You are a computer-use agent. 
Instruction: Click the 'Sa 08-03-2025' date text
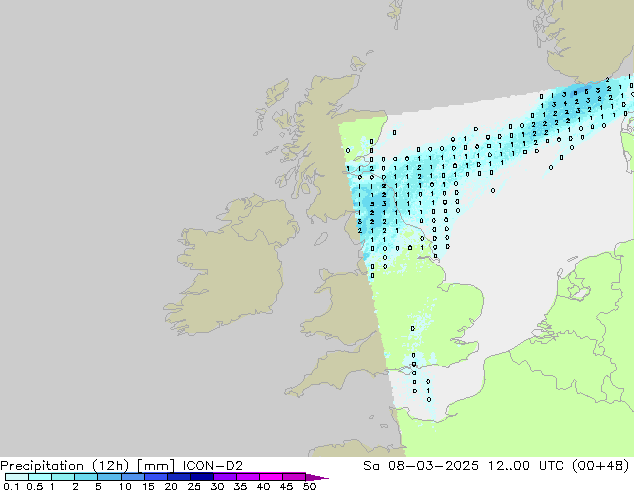[421, 466]
